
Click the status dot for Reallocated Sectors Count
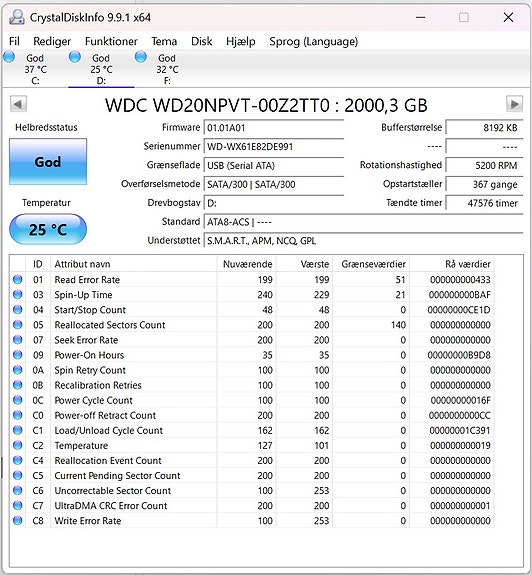click(18, 325)
